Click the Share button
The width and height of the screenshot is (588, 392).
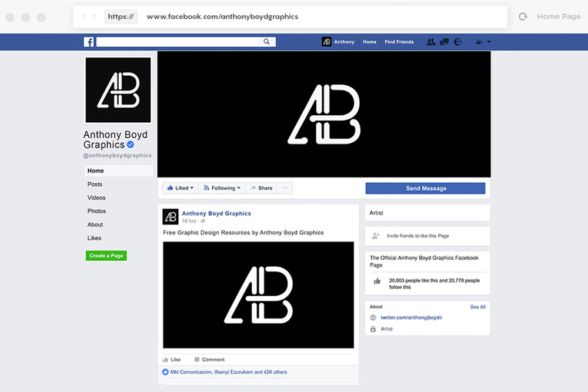coord(262,188)
